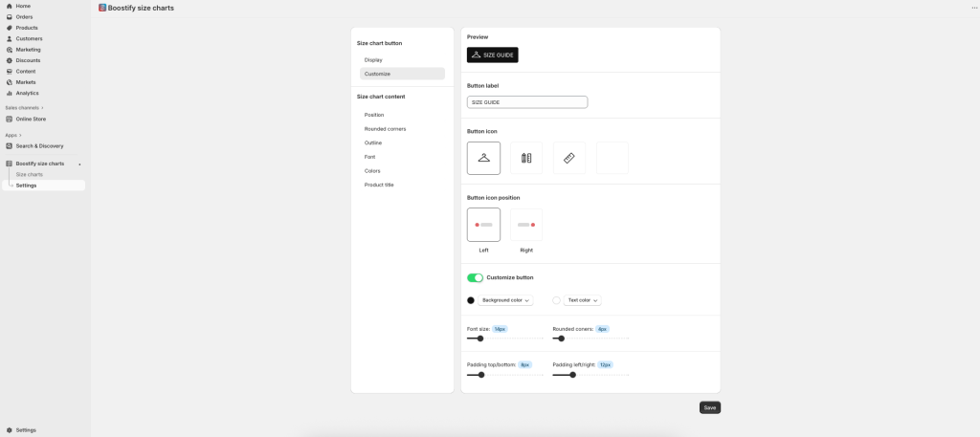
Task: Open the Background color dropdown
Action: tap(505, 300)
